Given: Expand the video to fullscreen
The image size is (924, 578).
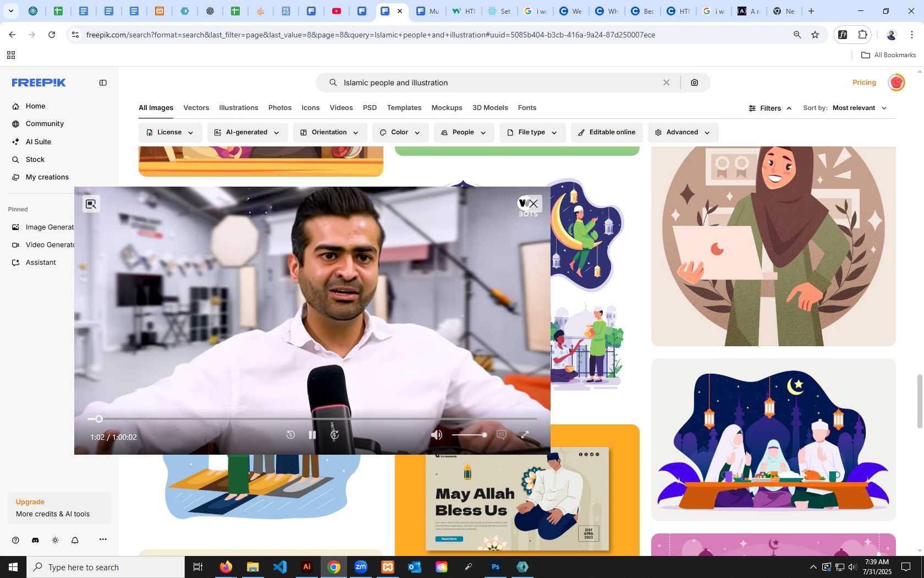Looking at the screenshot, I should (525, 435).
